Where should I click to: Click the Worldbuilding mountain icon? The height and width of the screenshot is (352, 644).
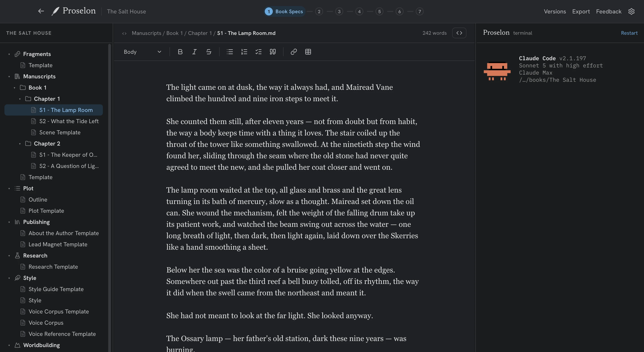click(17, 345)
